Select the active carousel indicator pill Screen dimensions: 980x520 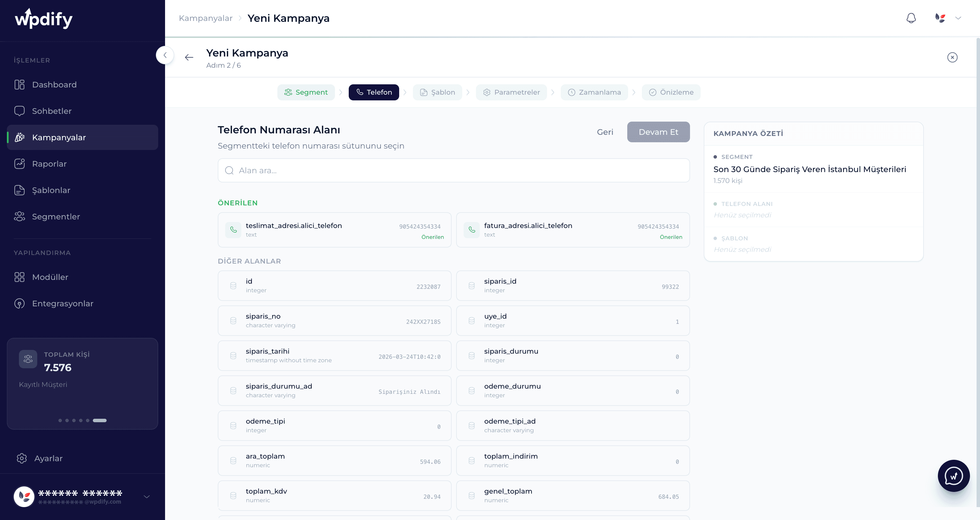click(x=100, y=420)
